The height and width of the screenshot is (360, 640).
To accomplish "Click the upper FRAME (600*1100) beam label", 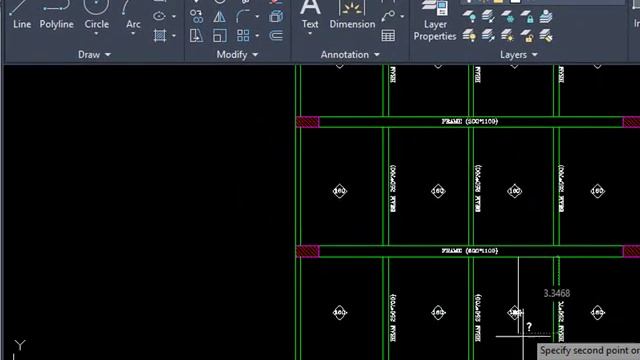I will coord(470,122).
